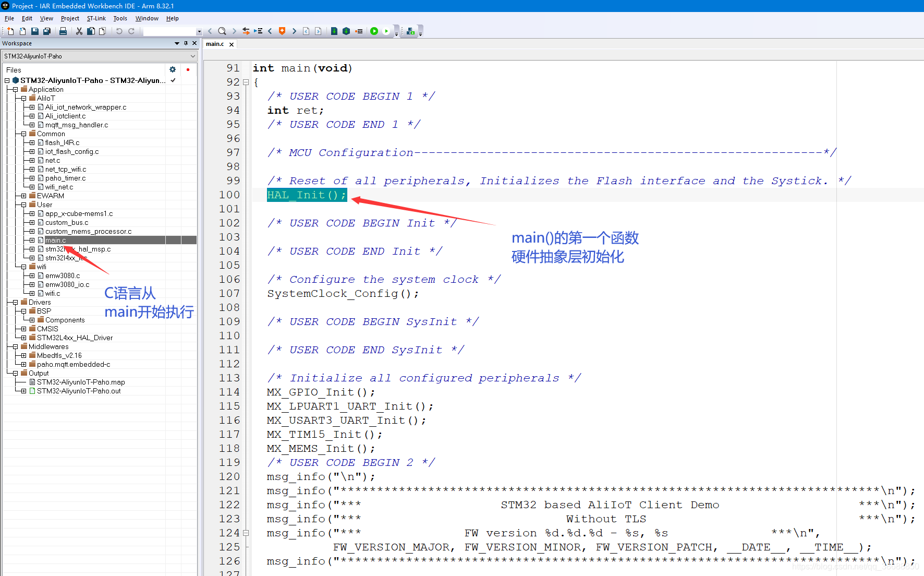Click the Compile icon with green arrow
This screenshot has width=924, height=576.
[x=334, y=31]
